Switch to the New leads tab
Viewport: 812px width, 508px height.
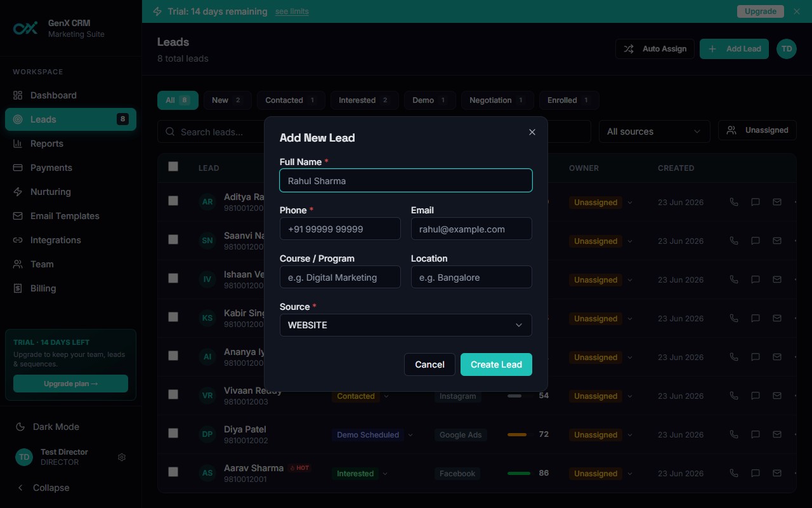(228, 100)
